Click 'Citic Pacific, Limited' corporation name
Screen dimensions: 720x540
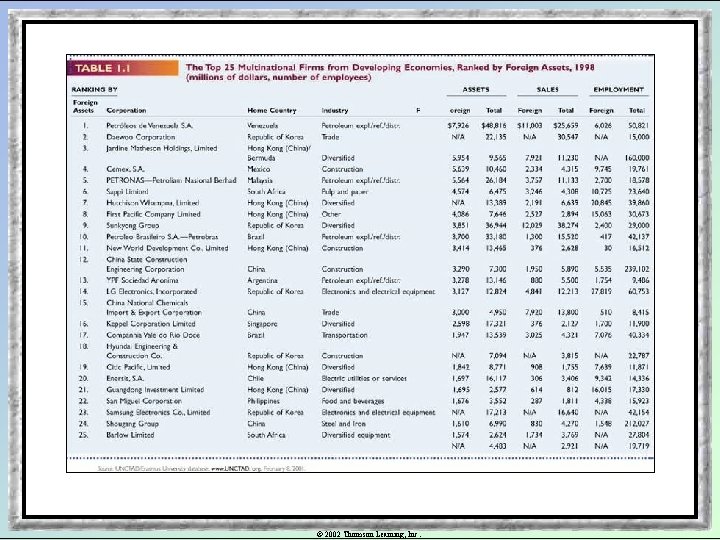click(138, 367)
